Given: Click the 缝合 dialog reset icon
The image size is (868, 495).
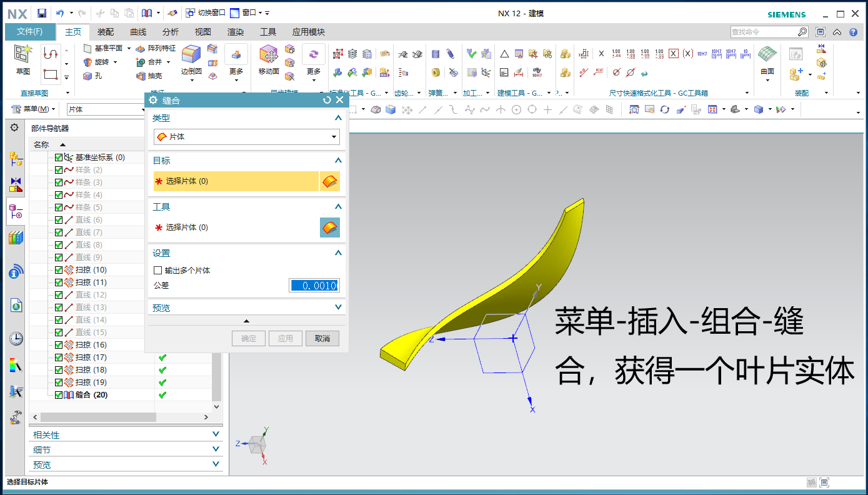Looking at the screenshot, I should coord(327,100).
